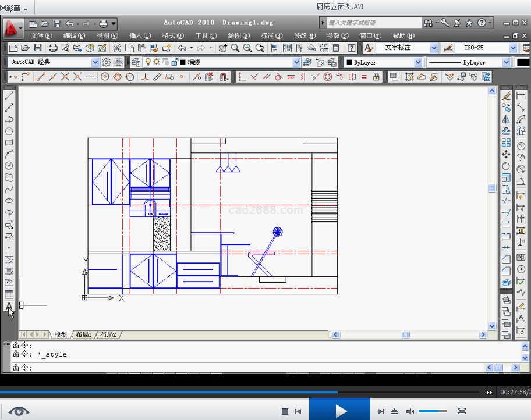Click the Cut scissors icon
This screenshot has width=531, height=420.
117,48
